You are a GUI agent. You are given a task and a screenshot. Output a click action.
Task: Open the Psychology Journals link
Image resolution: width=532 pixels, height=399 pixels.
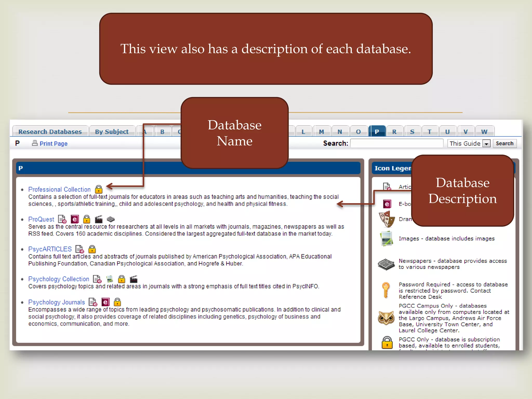[57, 302]
